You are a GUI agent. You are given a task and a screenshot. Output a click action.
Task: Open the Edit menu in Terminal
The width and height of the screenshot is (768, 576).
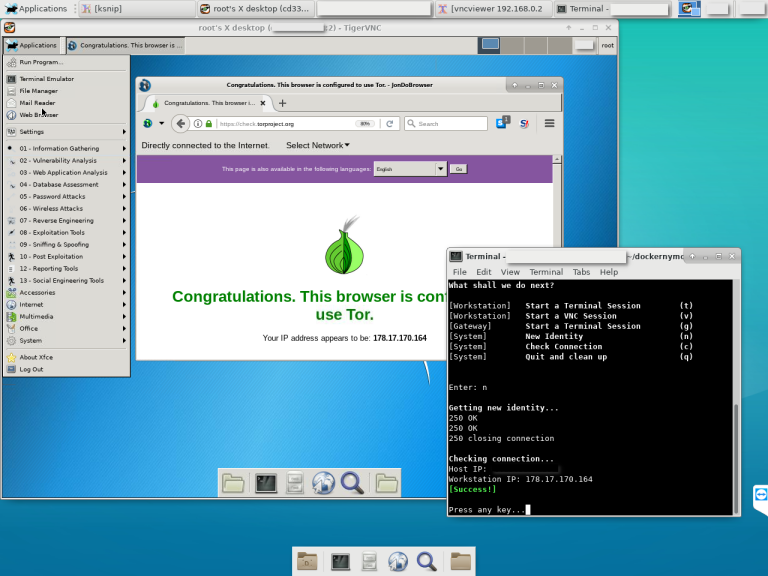click(x=483, y=272)
